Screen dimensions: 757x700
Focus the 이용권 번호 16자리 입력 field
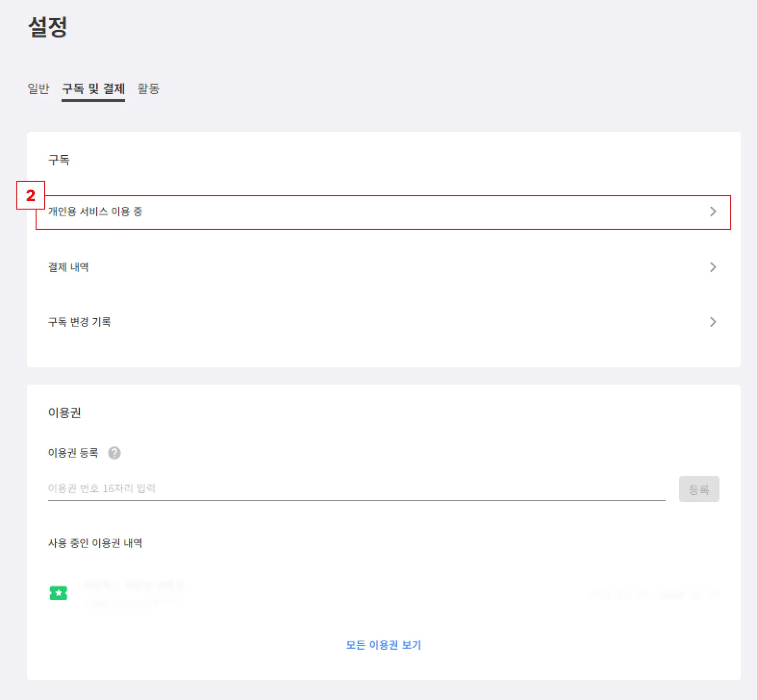coord(356,488)
